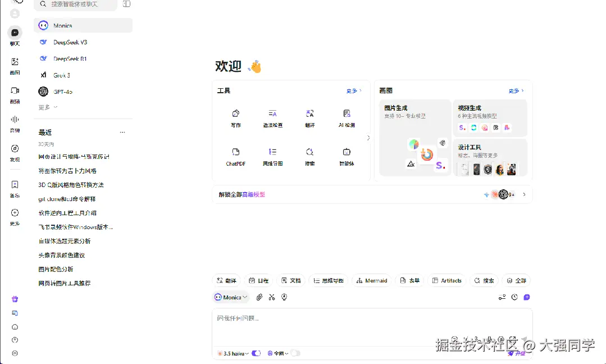The height and width of the screenshot is (364, 606).
Task: Switch to the Mermaid tab
Action: pos(372,280)
